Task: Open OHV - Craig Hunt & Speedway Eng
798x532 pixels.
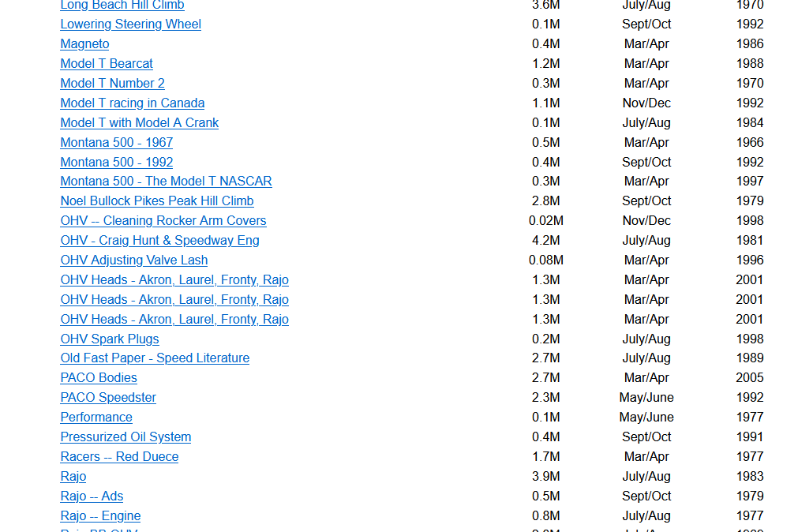Action: click(159, 241)
